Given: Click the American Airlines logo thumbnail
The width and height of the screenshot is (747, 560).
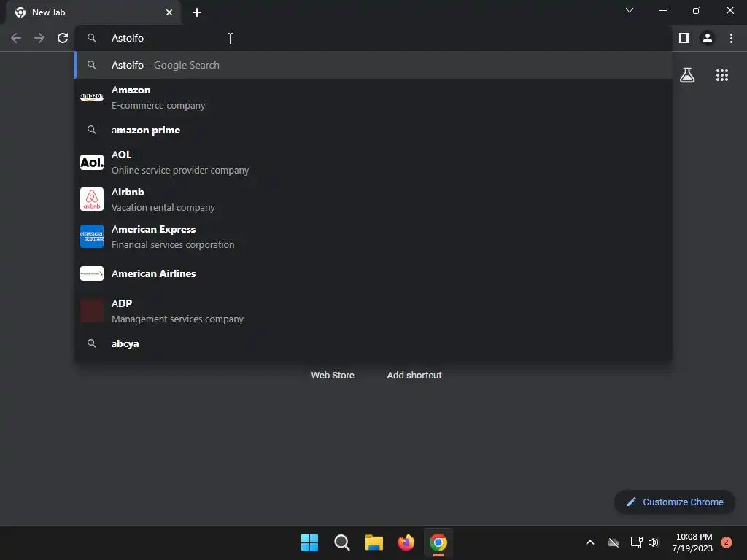Looking at the screenshot, I should click(91, 273).
